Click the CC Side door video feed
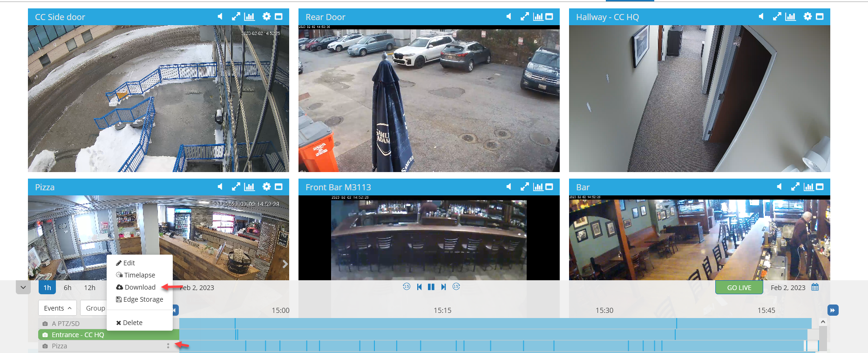 point(158,98)
